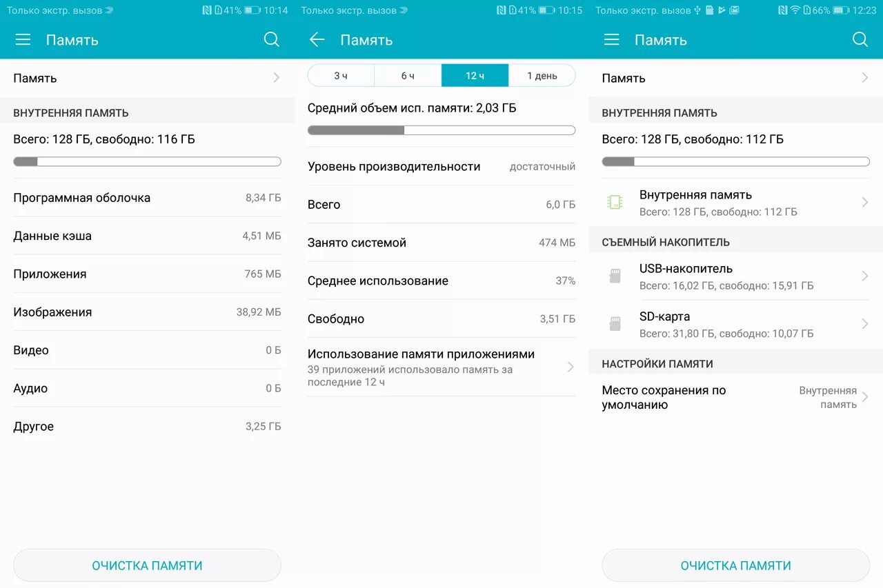
Task: Open Внутренняя память row chevron
Action: point(864,202)
